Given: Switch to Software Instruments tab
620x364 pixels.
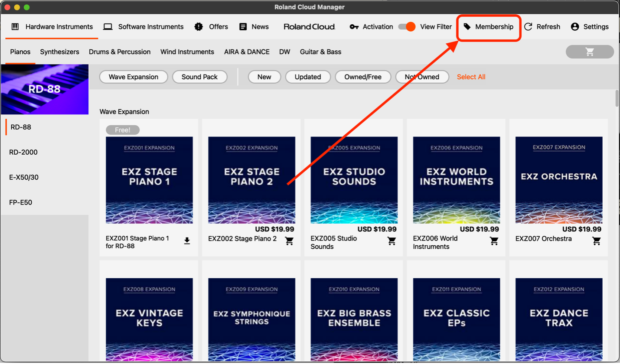Looking at the screenshot, I should pyautogui.click(x=144, y=27).
